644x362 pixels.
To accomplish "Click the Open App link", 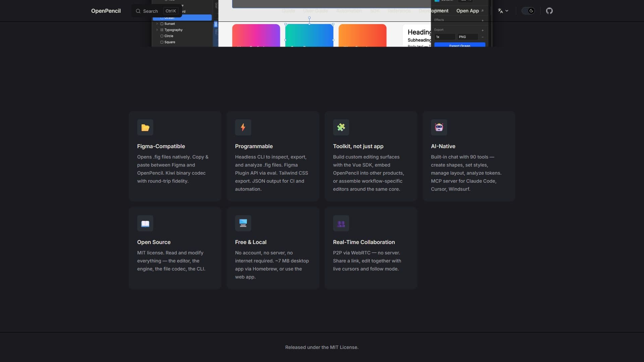I will click(470, 11).
